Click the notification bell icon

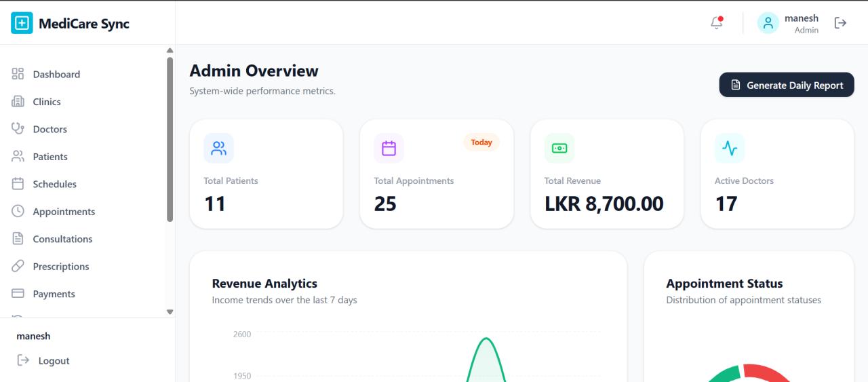pos(716,23)
